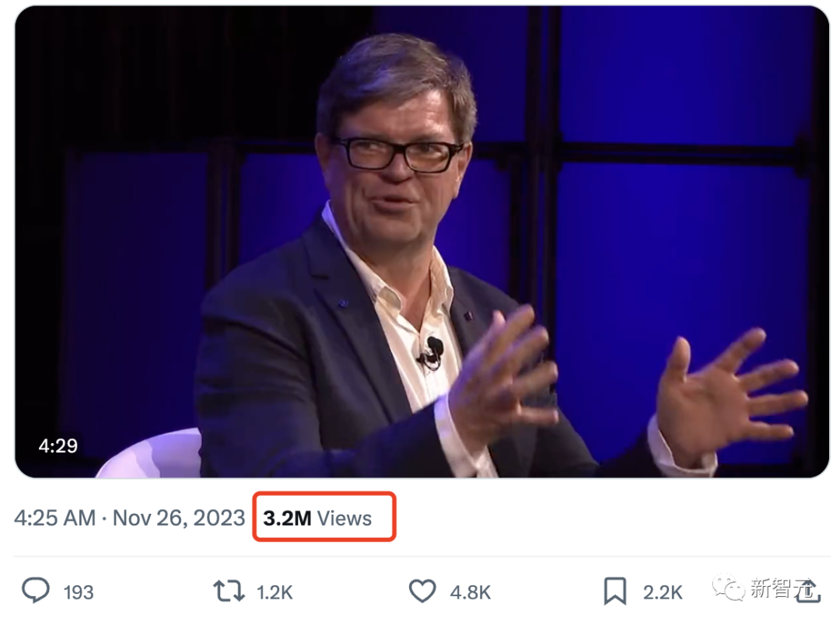Click the reply speech bubble icon
840x625 pixels.
[36, 592]
